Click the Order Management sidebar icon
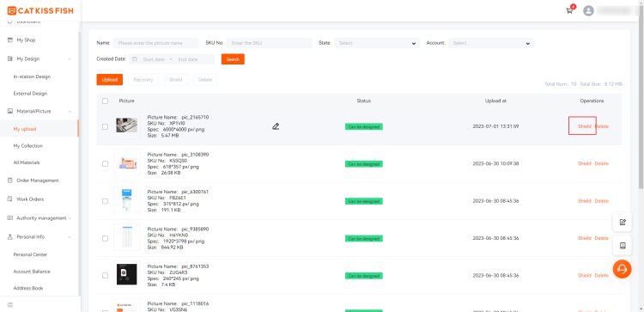The image size is (644, 312). (10, 180)
